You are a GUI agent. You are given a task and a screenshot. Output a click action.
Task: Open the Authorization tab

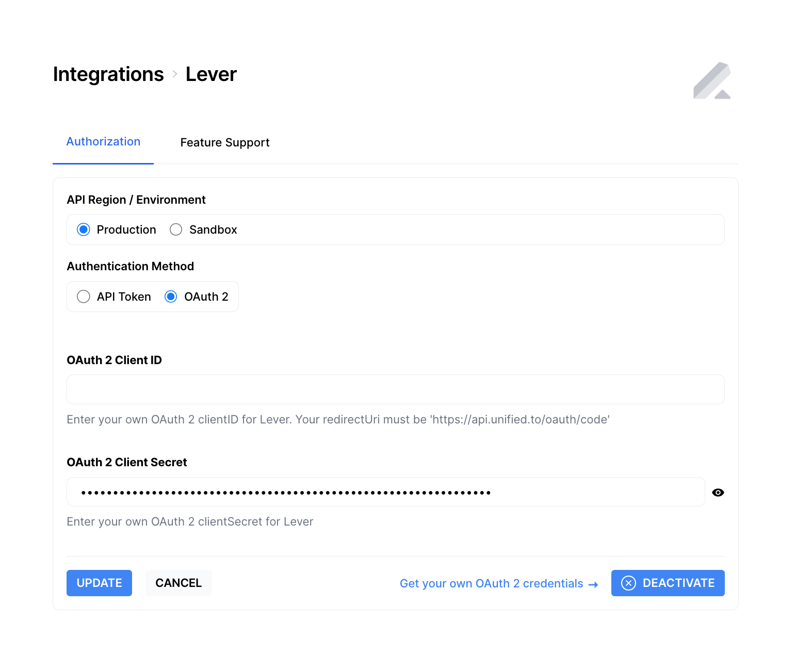pos(103,141)
